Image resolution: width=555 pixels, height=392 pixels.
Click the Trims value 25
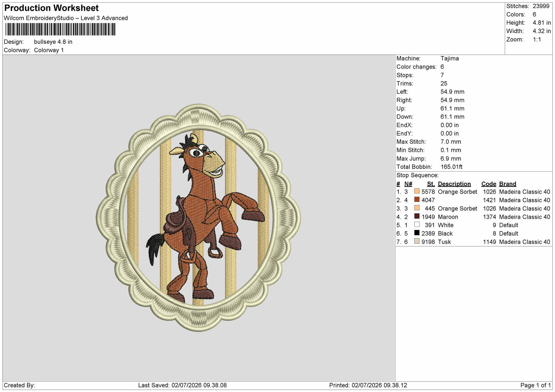click(x=444, y=83)
